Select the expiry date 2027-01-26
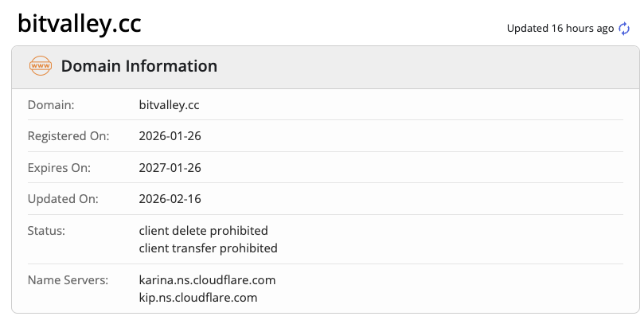 (x=170, y=168)
